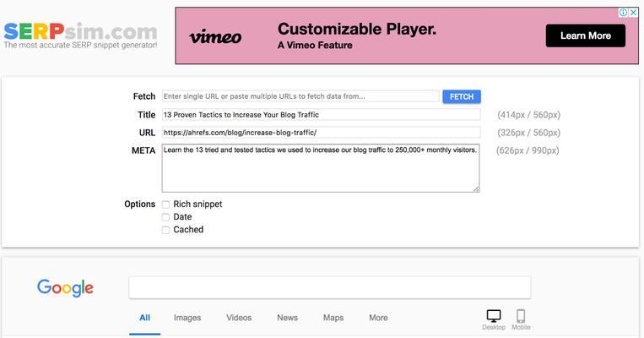The width and height of the screenshot is (644, 338).
Task: Click inside the META description textarea
Action: [x=321, y=168]
